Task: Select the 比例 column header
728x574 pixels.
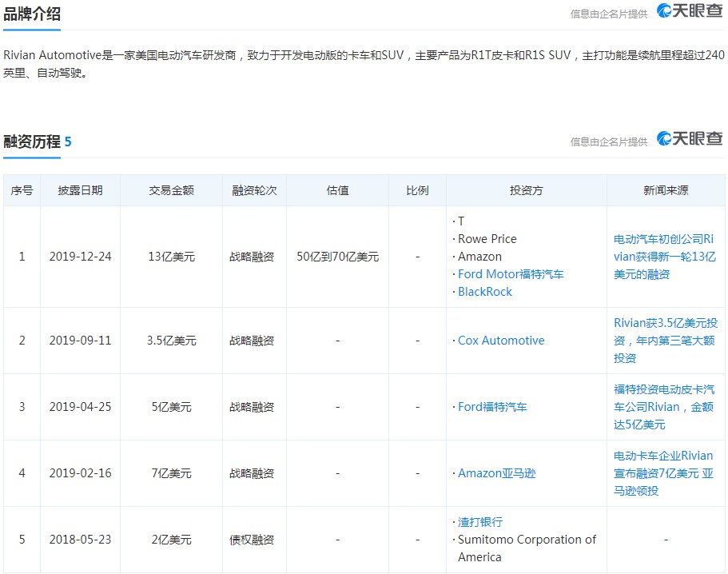Action: point(417,190)
